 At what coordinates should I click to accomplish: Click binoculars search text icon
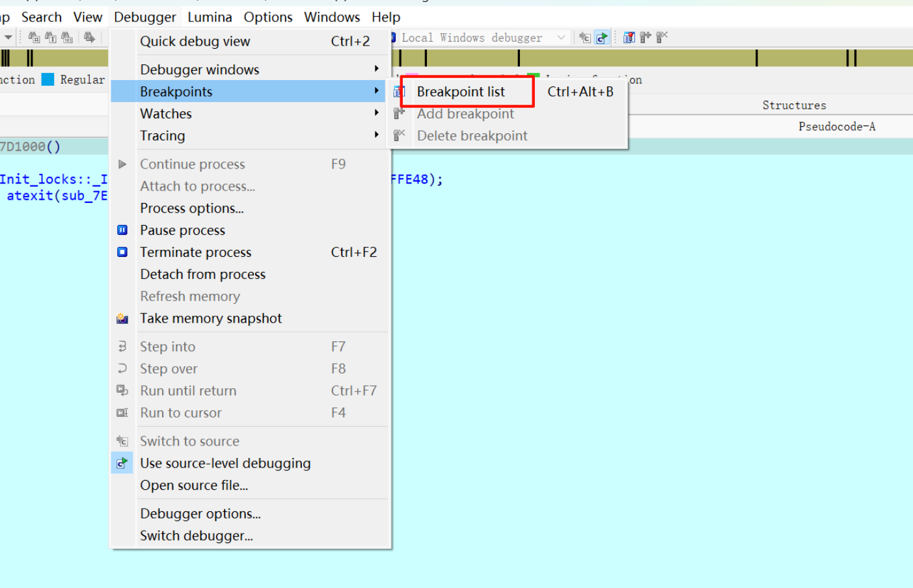click(51, 38)
